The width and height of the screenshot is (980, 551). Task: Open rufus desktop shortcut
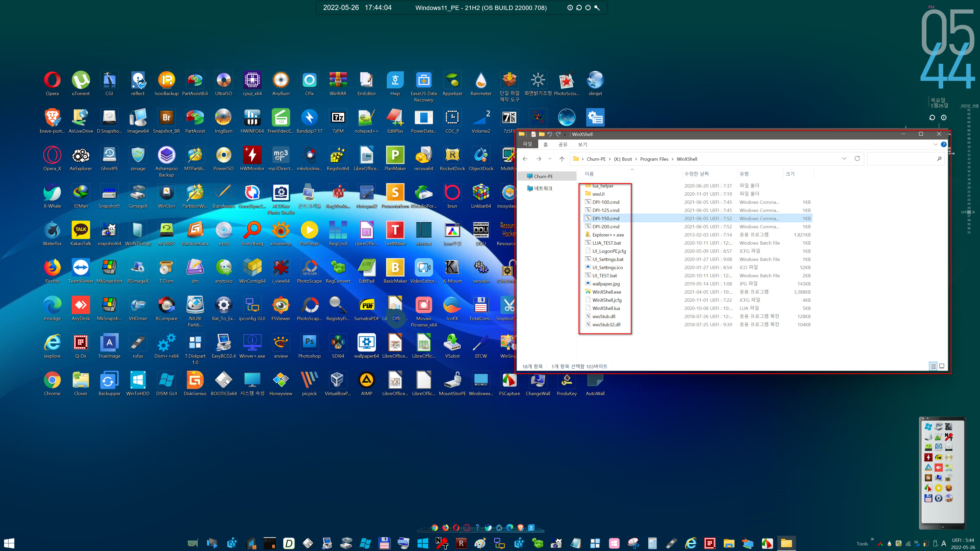[138, 346]
